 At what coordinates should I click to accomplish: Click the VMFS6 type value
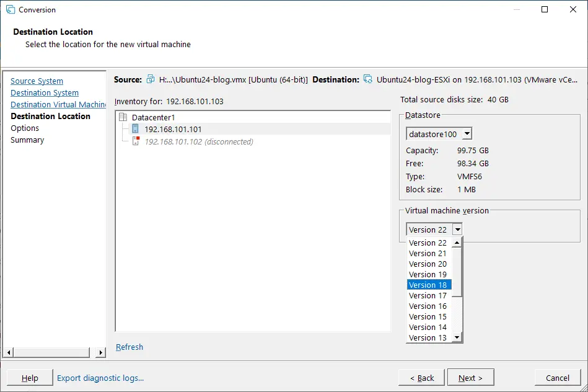pyautogui.click(x=470, y=177)
